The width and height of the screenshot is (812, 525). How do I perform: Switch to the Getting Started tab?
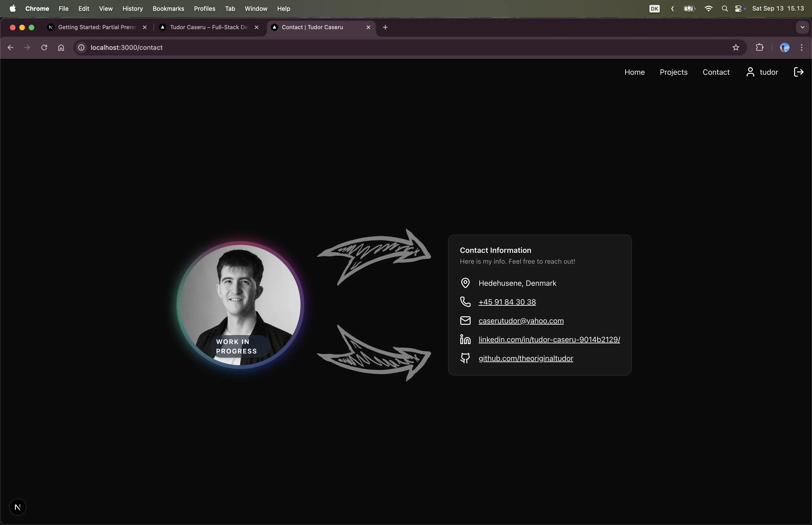97,27
